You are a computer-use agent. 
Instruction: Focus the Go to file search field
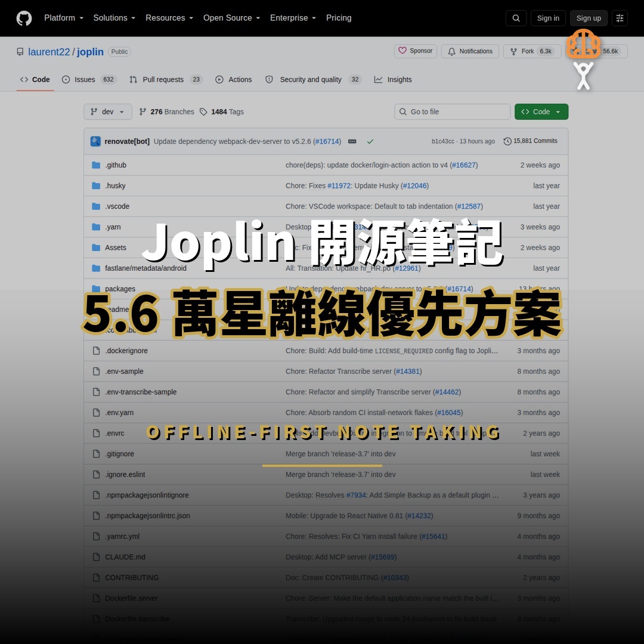point(452,112)
